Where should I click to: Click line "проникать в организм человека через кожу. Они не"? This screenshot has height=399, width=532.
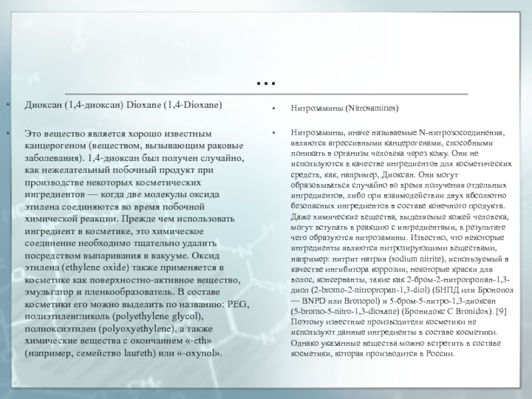[x=384, y=154]
